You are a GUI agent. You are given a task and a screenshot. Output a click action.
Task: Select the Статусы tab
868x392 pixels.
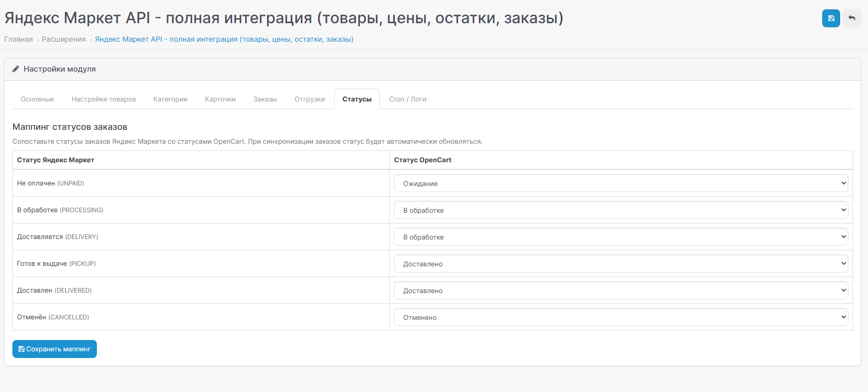(x=357, y=99)
